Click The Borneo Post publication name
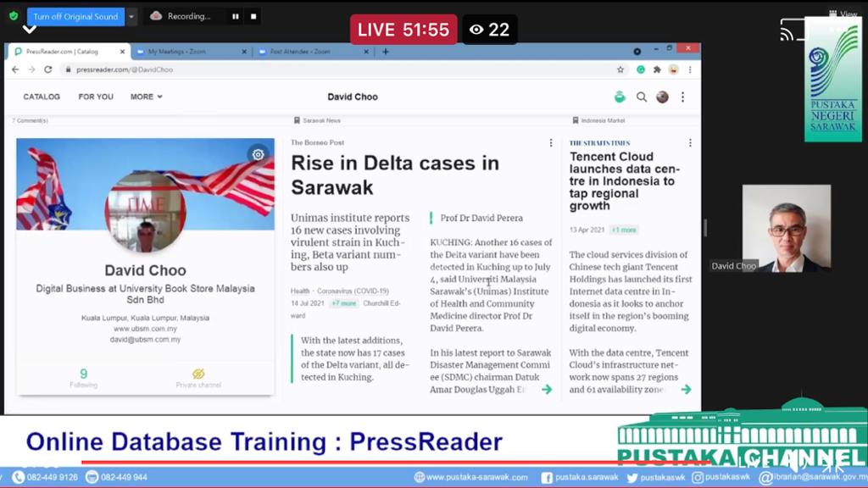The height and width of the screenshot is (488, 868). click(317, 142)
